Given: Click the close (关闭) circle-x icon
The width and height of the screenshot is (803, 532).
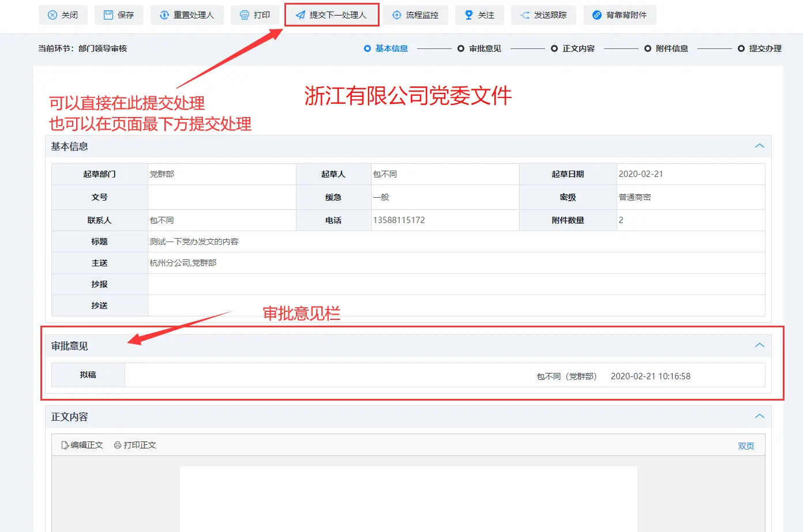Looking at the screenshot, I should [x=52, y=15].
